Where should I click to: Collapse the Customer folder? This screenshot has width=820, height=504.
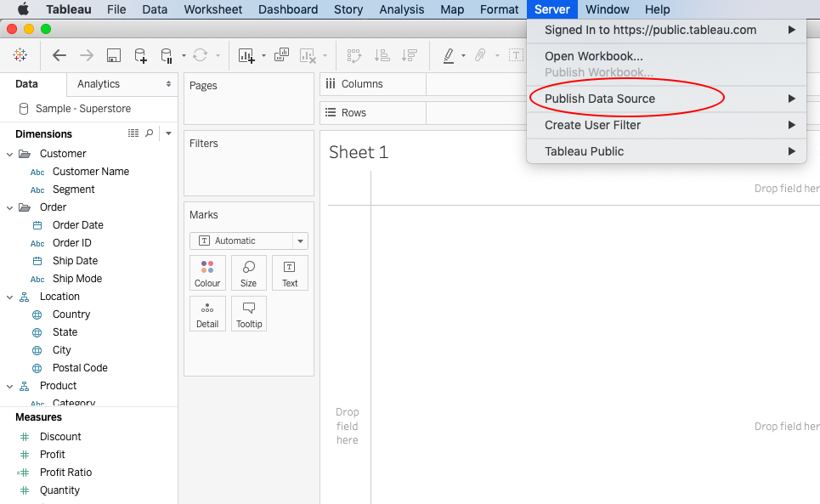(9, 154)
